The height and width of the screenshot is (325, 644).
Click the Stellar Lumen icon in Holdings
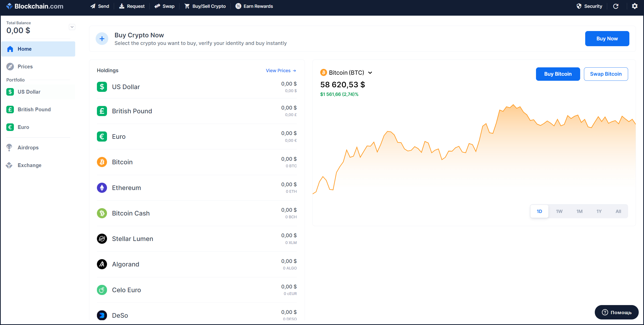pos(102,239)
